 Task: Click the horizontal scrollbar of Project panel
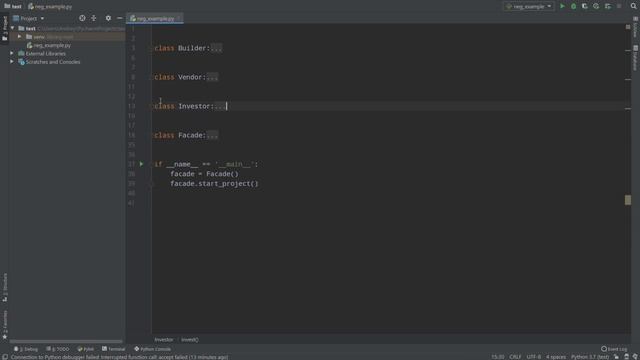pos(66,341)
